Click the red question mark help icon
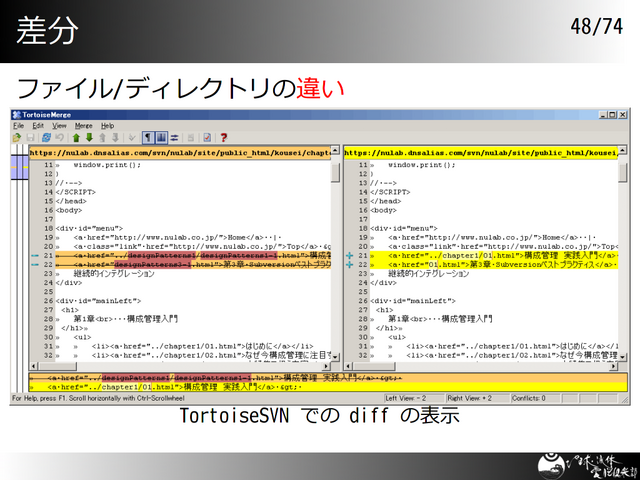 click(x=223, y=137)
